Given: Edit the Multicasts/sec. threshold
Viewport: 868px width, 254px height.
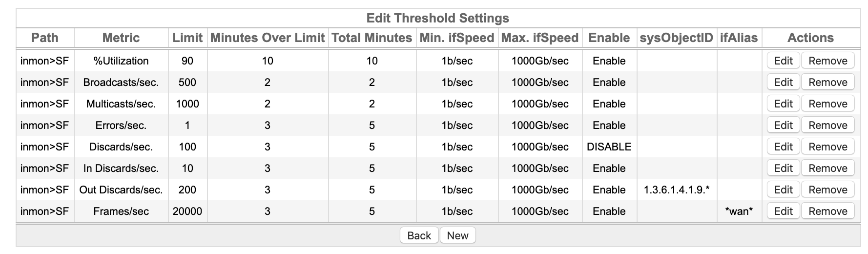Looking at the screenshot, I should pos(783,104).
